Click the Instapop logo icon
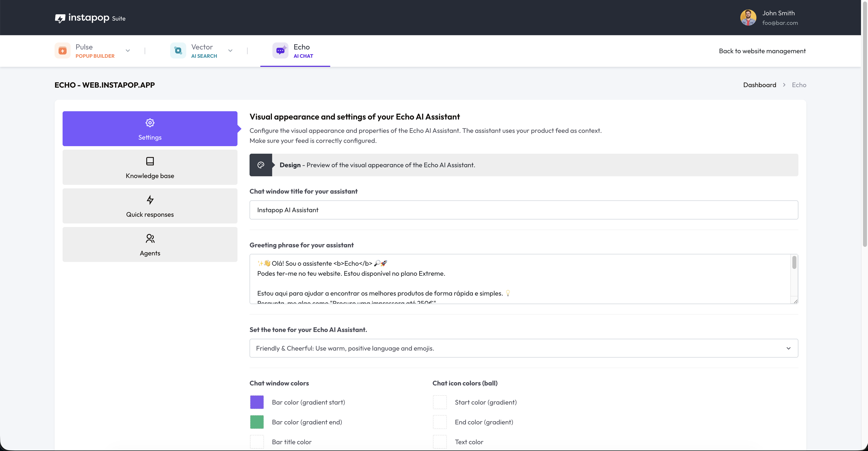 point(60,18)
